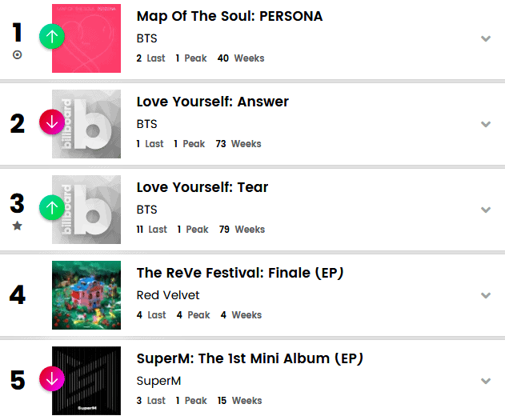Viewport: 505px width, 420px height.
Task: Click the bullet icon under rank 1
Action: tap(18, 55)
